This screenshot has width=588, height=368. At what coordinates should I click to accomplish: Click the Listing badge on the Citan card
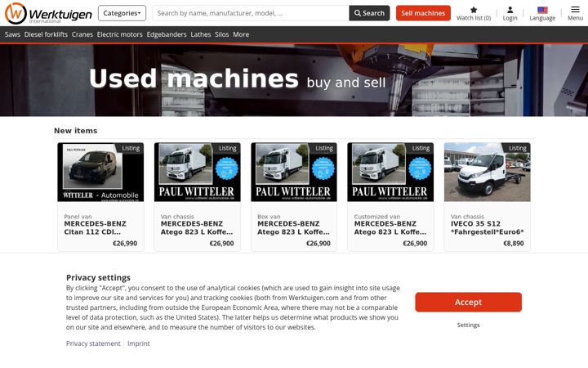[x=131, y=148]
